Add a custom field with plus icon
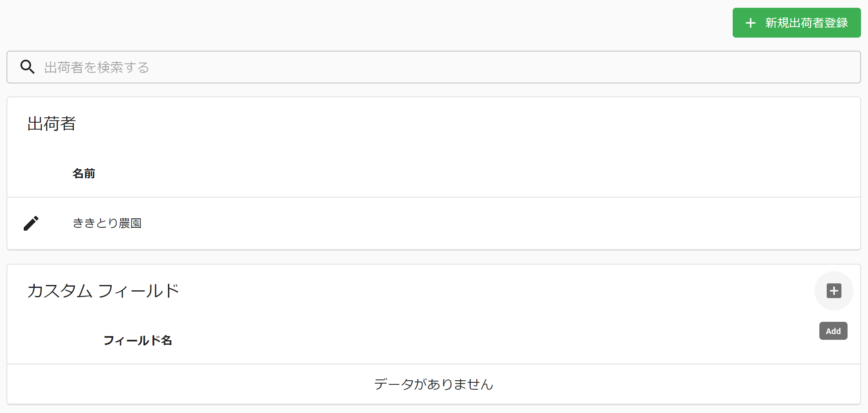This screenshot has height=413, width=868. [x=834, y=291]
